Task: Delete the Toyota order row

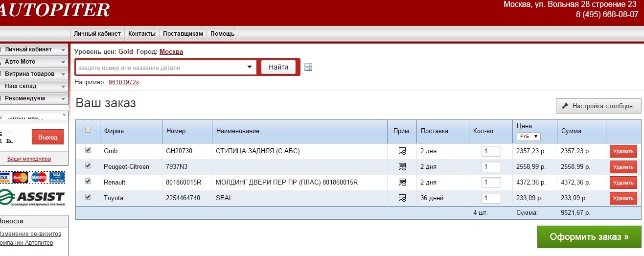Action: [x=623, y=198]
